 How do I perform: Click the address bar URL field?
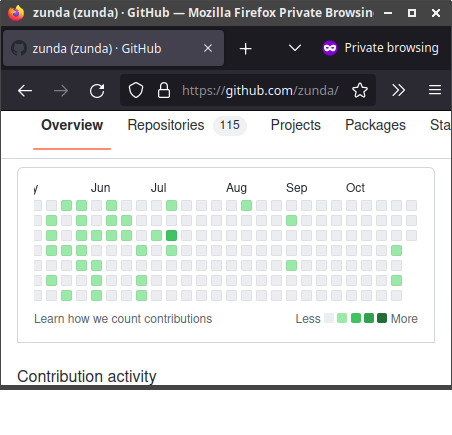260,90
